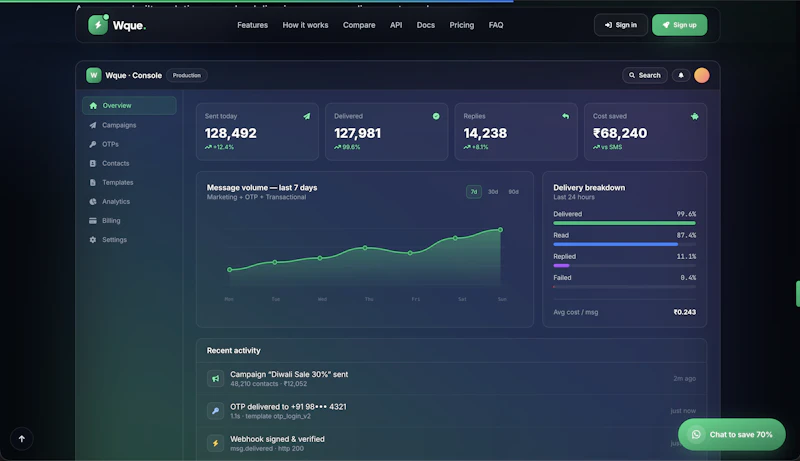
Task: Click the Monday data point on chart
Action: (x=230, y=270)
